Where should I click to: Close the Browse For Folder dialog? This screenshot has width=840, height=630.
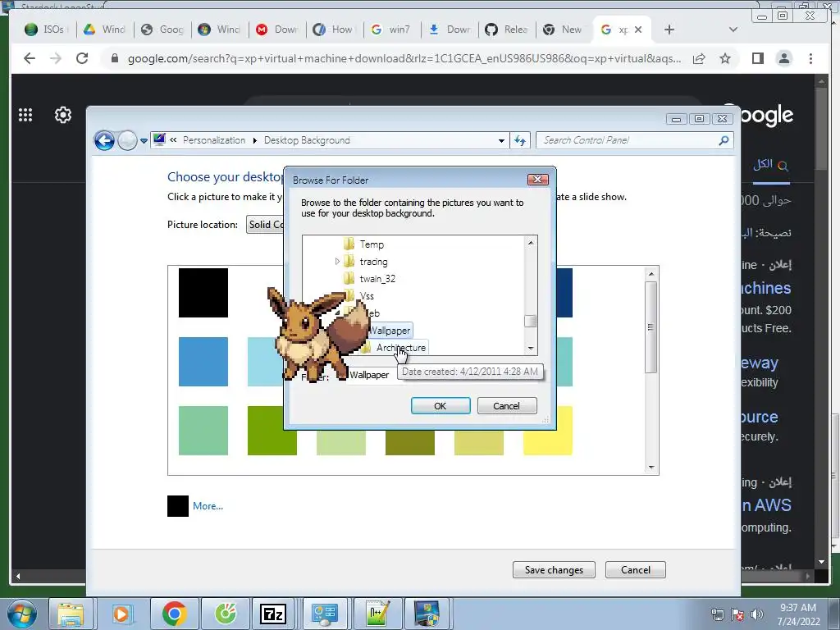[538, 180]
